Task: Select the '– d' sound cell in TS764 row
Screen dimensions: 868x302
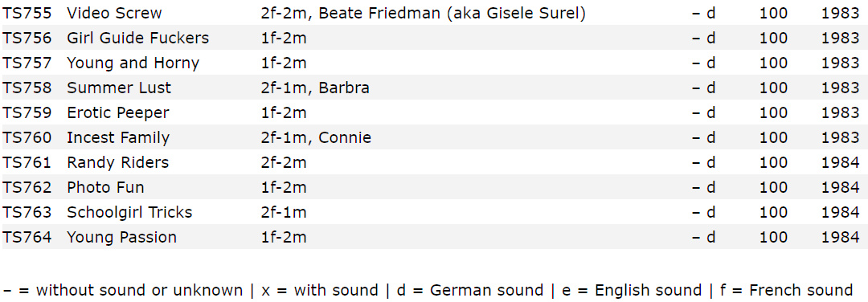Action: click(x=703, y=237)
